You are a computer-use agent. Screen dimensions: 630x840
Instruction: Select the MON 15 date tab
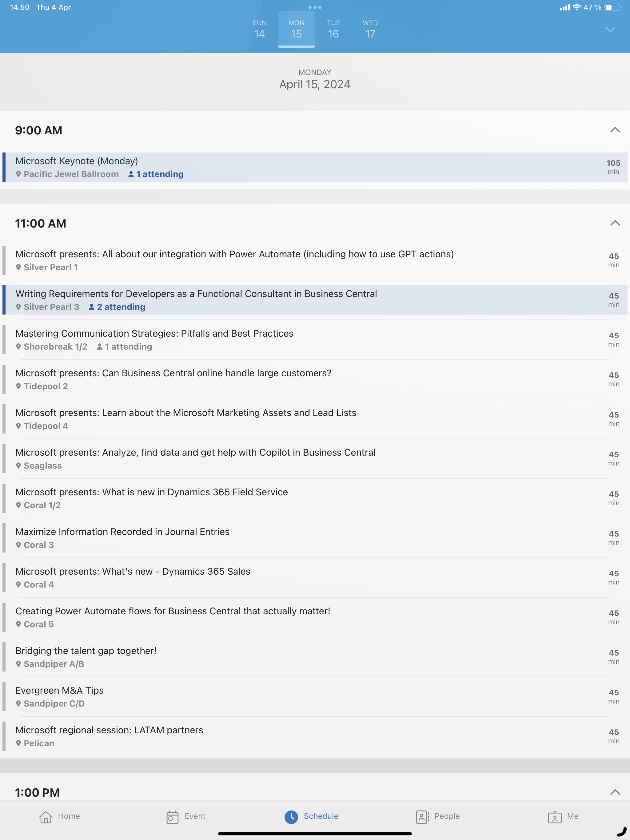coord(296,29)
